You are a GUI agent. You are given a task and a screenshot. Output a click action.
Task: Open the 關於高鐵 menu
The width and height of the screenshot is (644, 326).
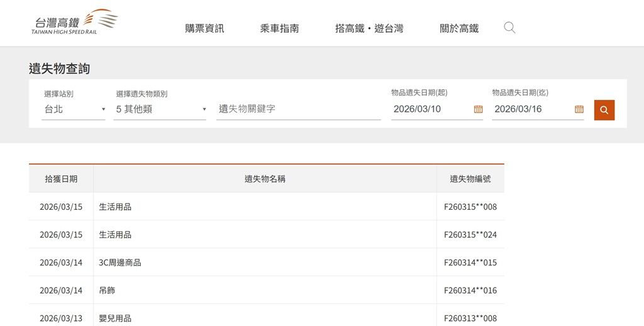point(459,28)
